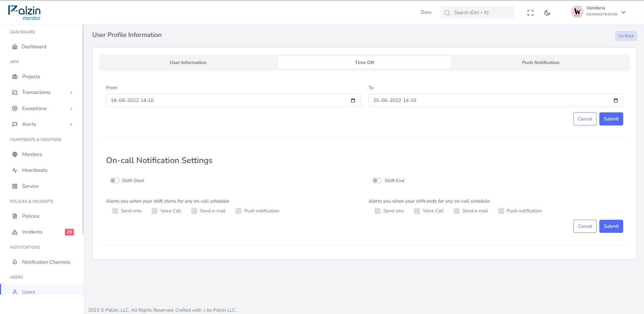This screenshot has height=314, width=644.
Task: Check Push notification under Shift End
Action: [x=501, y=211]
